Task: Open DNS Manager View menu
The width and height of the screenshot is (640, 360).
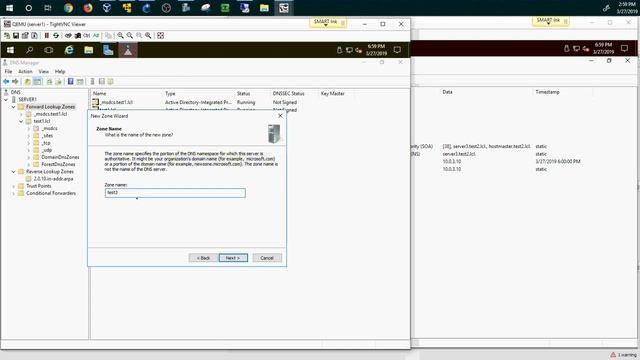Action: (x=44, y=71)
